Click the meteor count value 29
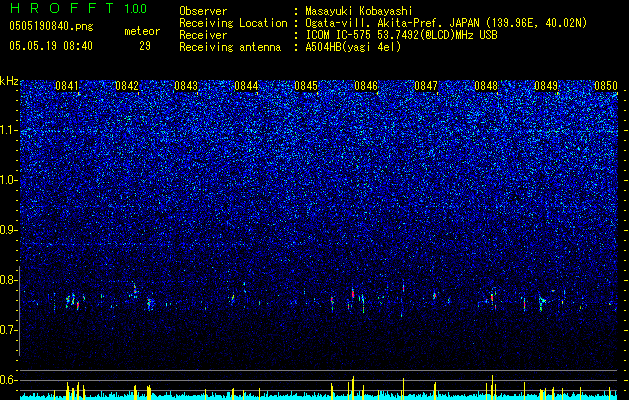Screen dimensions: 629x400 [145, 46]
